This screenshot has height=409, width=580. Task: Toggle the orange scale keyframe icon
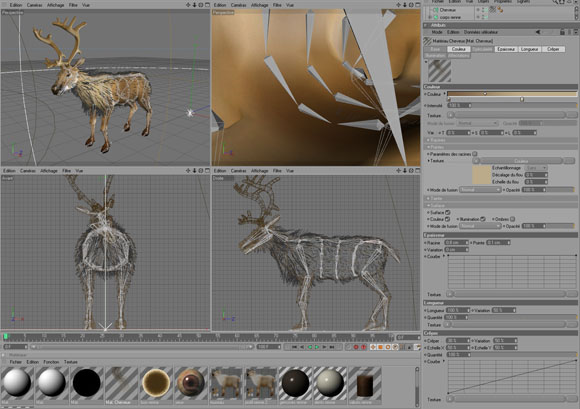point(380,347)
